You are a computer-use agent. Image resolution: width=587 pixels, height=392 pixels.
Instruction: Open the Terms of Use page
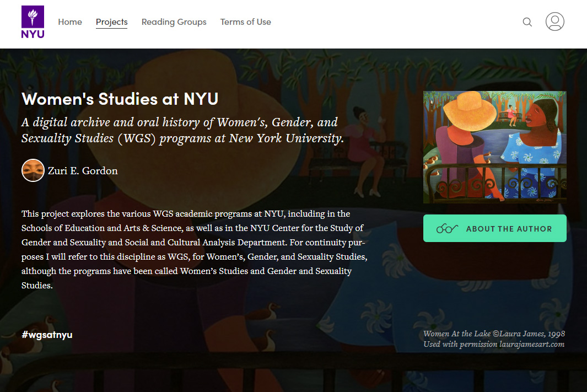click(x=245, y=22)
